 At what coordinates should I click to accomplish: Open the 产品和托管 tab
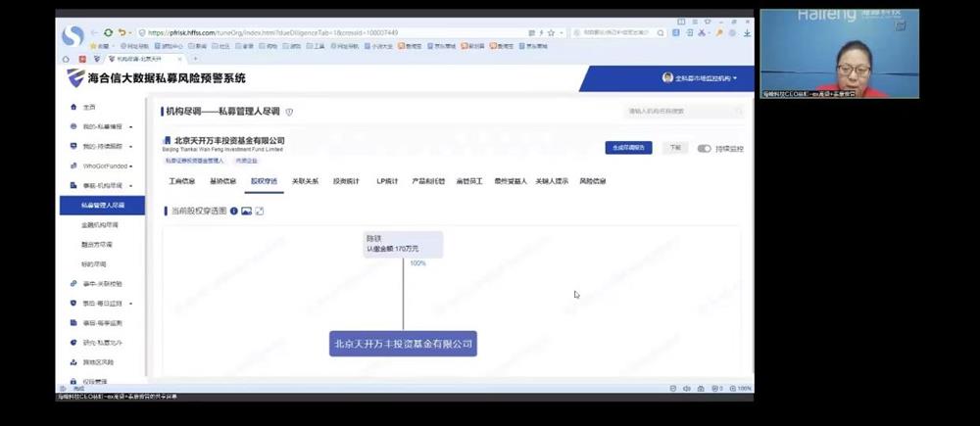[428, 181]
